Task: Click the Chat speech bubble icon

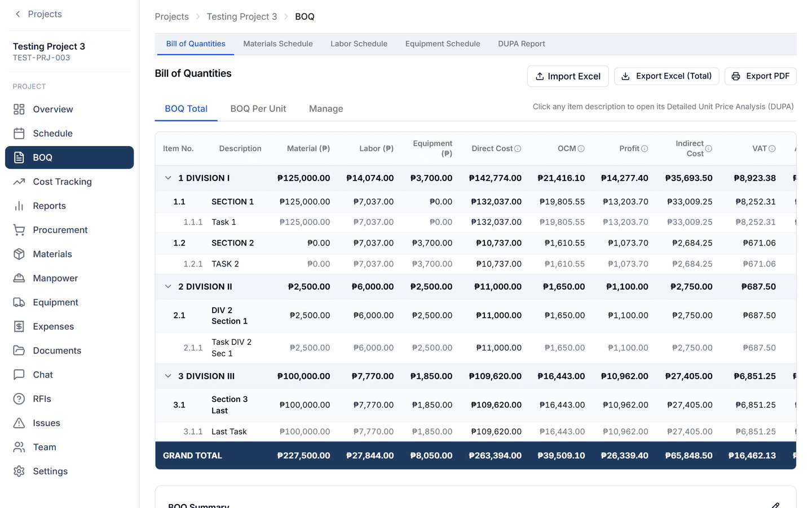Action: coord(19,375)
